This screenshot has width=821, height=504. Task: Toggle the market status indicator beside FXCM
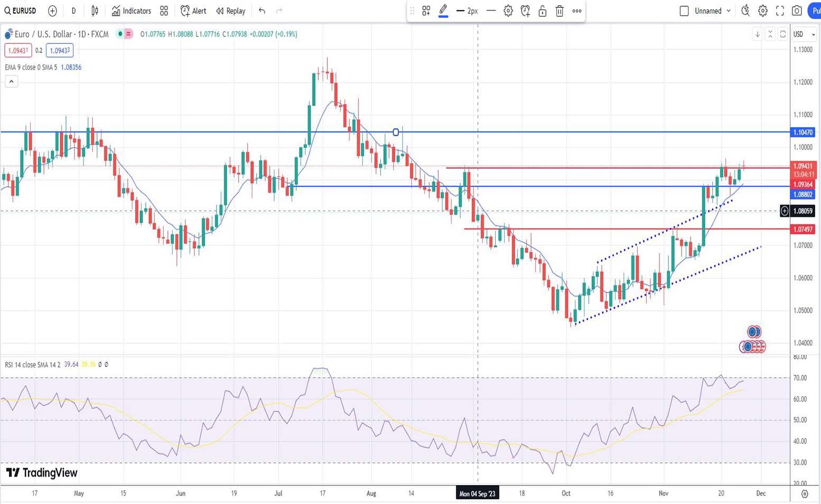point(120,34)
